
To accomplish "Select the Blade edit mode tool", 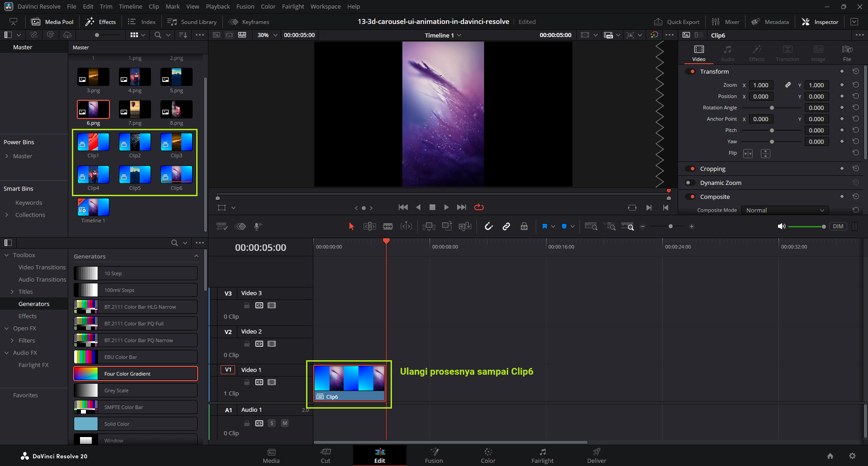I will click(388, 226).
